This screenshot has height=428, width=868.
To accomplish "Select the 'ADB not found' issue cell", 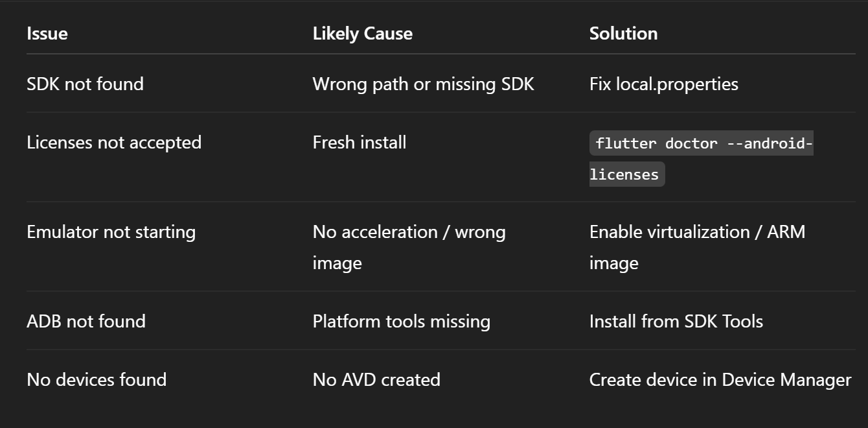I will tap(86, 321).
